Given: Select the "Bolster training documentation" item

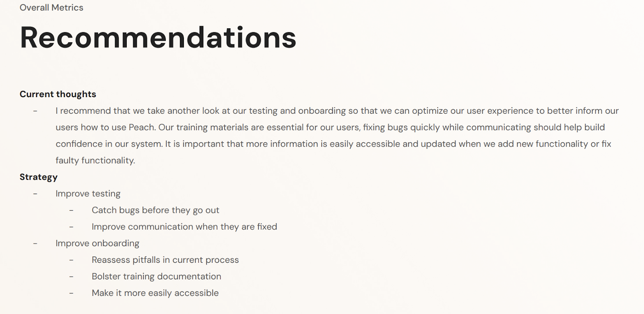Looking at the screenshot, I should click(x=156, y=277).
